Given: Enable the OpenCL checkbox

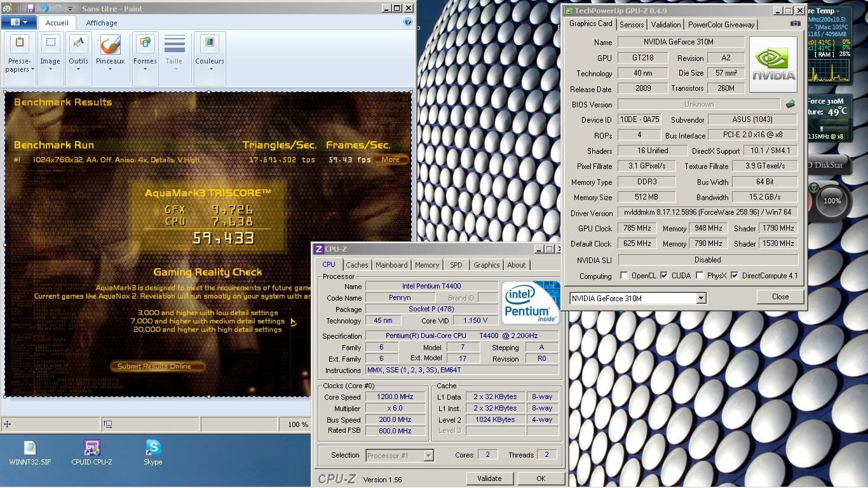Looking at the screenshot, I should 624,276.
